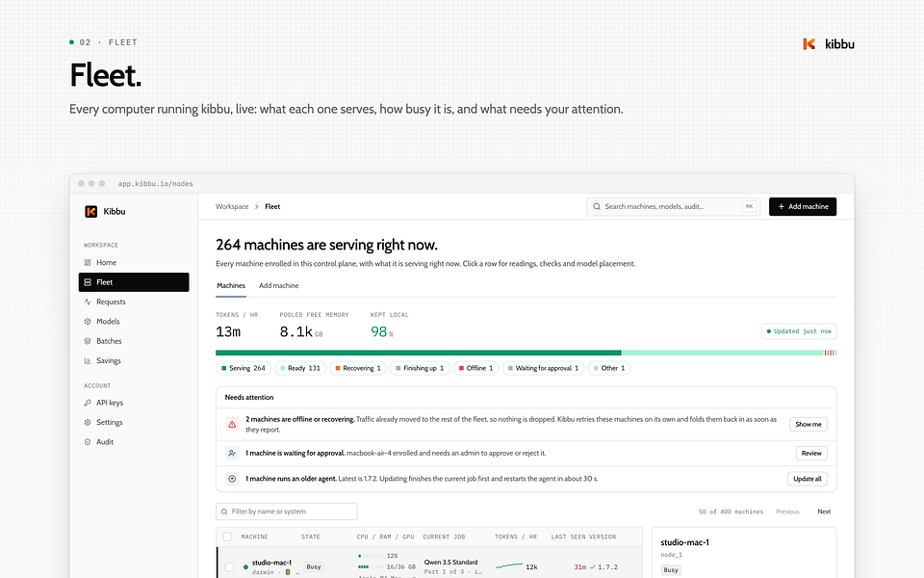Open Batches via its stack icon
This screenshot has height=578, width=924.
click(x=88, y=341)
